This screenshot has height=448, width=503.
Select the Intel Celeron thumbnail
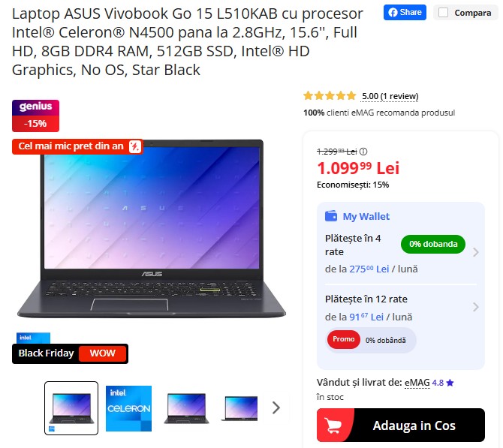click(x=128, y=408)
